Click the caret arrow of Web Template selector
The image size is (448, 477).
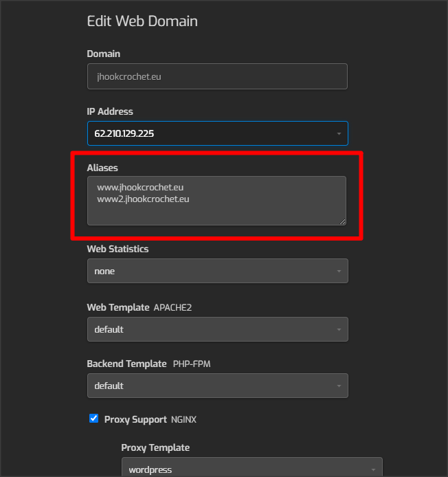pyautogui.click(x=339, y=329)
